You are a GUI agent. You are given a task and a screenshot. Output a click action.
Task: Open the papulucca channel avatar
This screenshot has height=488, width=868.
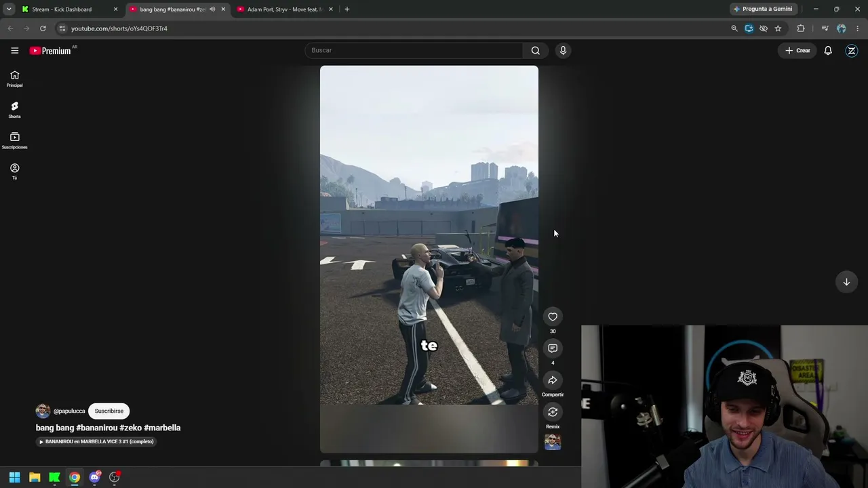43,411
